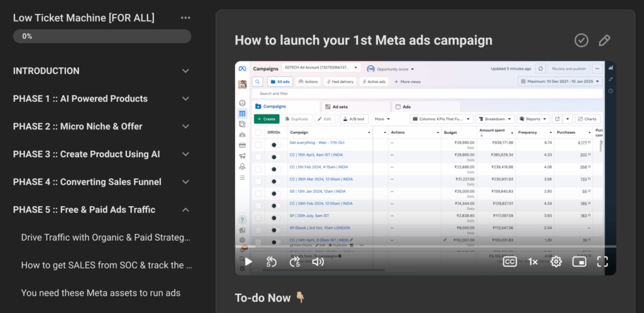Screen dimensions: 644x313
Task: Open the three-dot menu beside Review and publish
Action: pyautogui.click(x=597, y=69)
